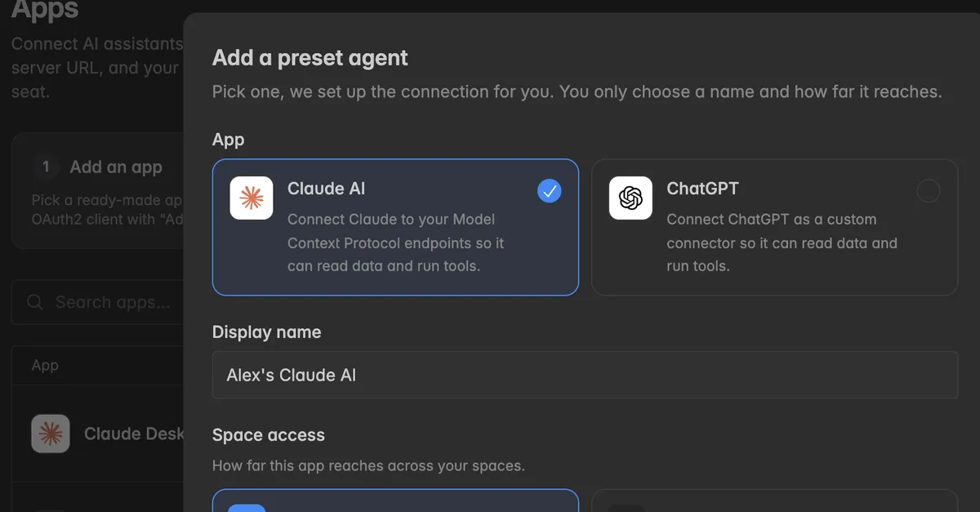Click the Add an app step heading
The image size is (980, 512).
(116, 167)
